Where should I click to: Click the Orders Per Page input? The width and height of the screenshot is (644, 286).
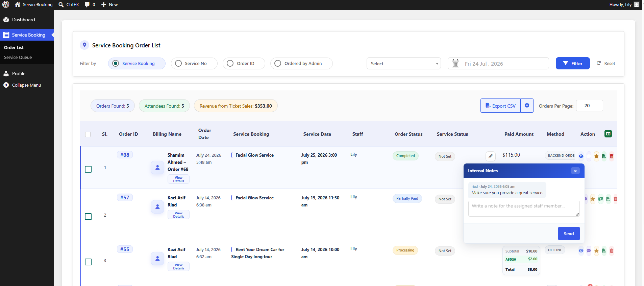coord(589,106)
